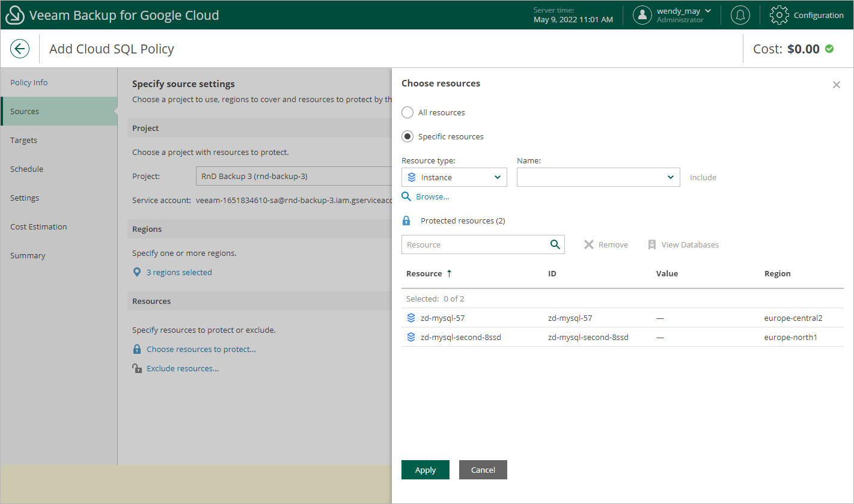Click the View Databases icon
The width and height of the screenshot is (854, 504).
point(652,244)
